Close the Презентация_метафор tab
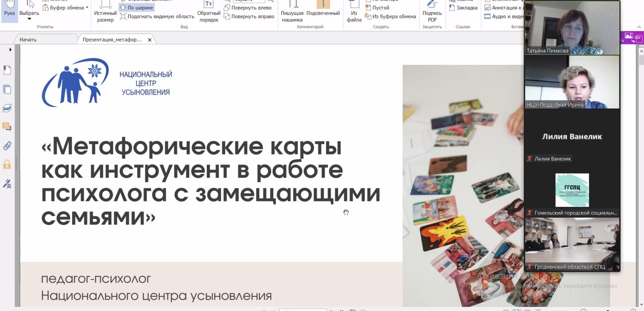644x311 pixels. point(150,40)
